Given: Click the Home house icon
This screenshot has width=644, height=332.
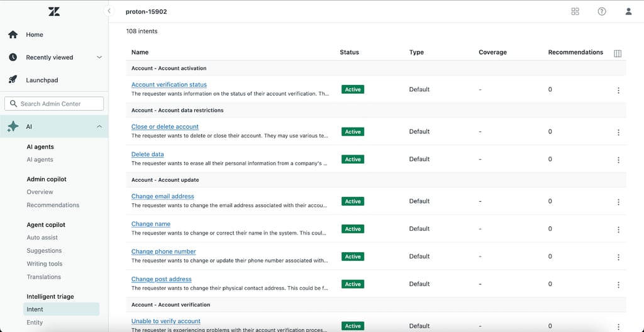Looking at the screenshot, I should (x=13, y=35).
